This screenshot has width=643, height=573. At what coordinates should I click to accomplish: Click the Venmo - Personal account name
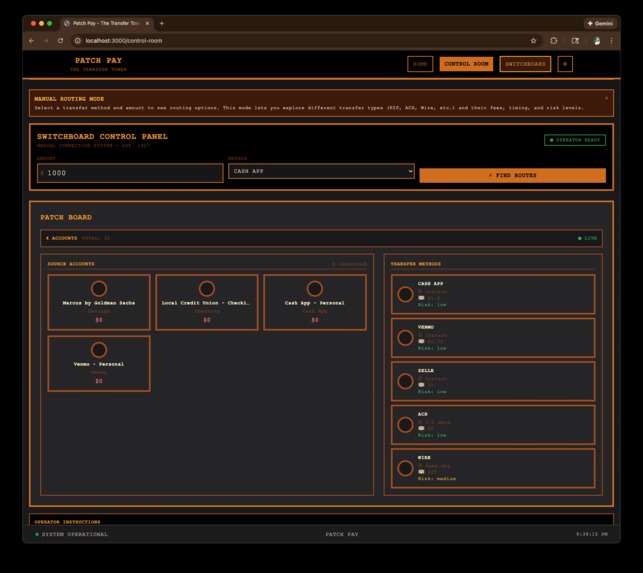tap(99, 364)
